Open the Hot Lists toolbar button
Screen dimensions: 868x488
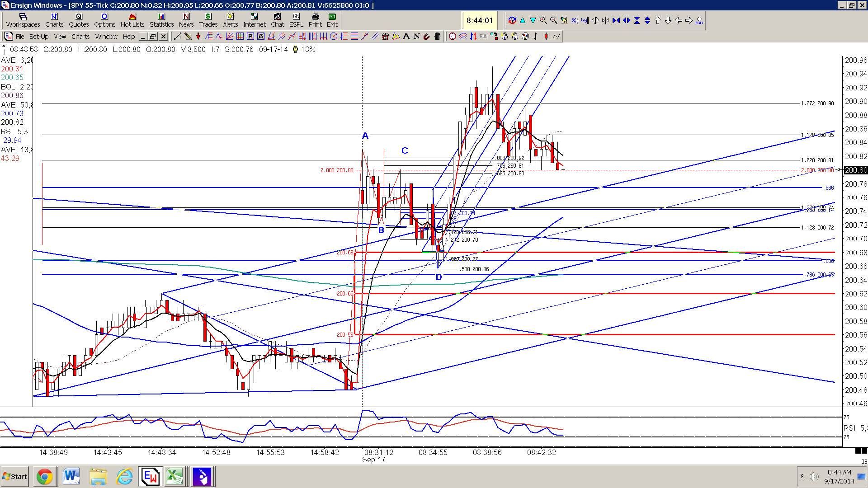132,20
